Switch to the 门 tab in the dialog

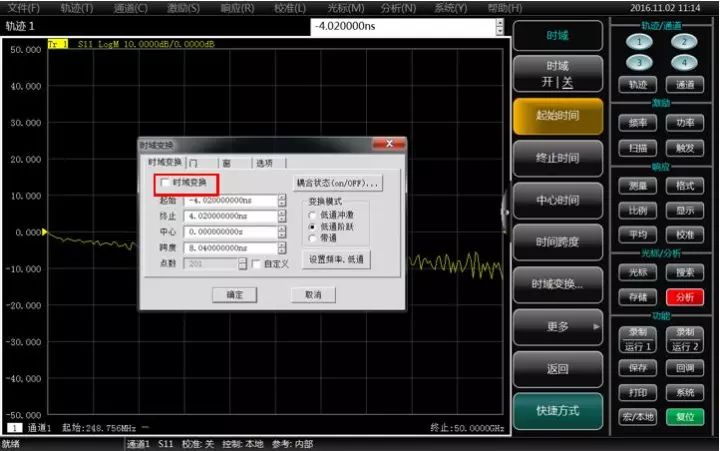pyautogui.click(x=202, y=163)
